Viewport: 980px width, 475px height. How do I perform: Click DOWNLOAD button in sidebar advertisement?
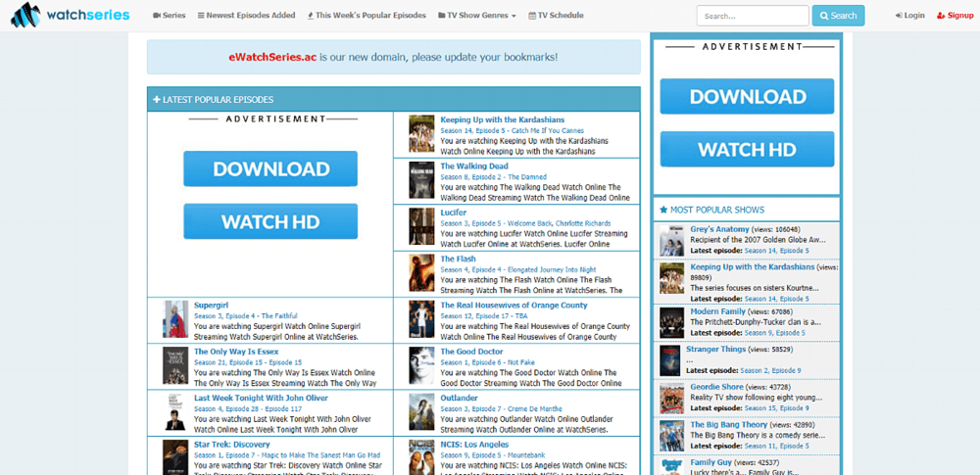[747, 96]
